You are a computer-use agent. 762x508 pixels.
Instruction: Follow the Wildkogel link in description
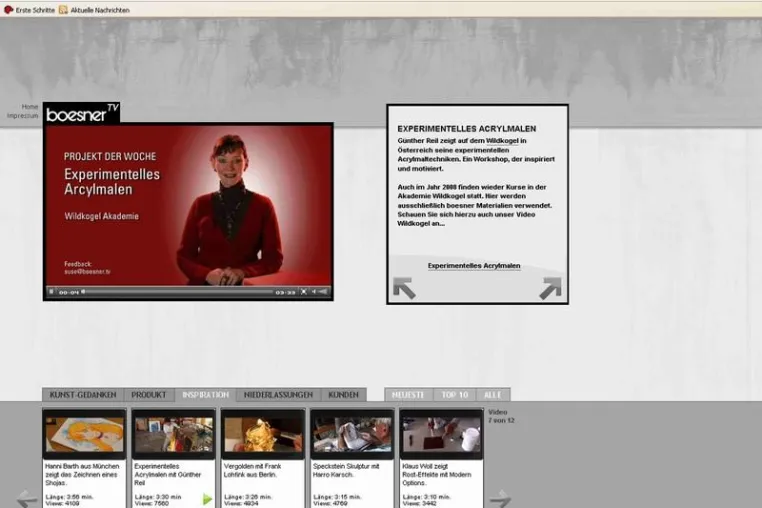coord(502,140)
